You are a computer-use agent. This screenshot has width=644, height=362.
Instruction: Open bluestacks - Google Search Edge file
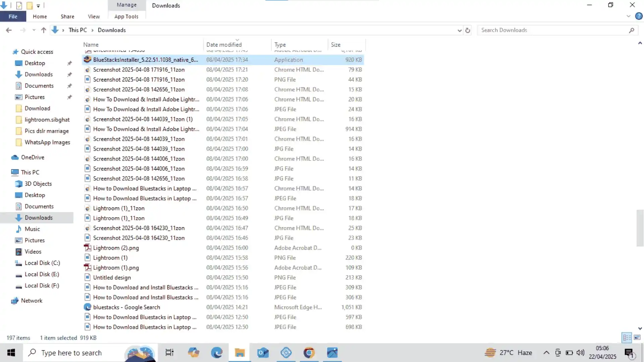point(126,307)
